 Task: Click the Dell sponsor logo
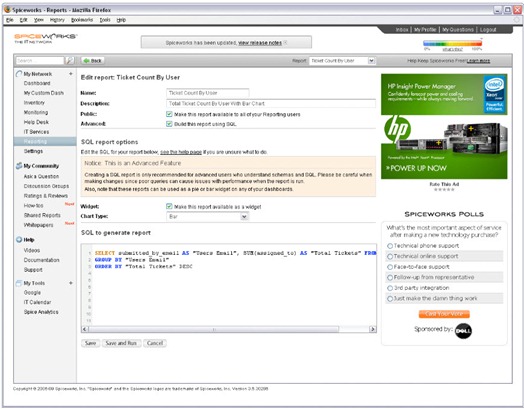tap(463, 331)
